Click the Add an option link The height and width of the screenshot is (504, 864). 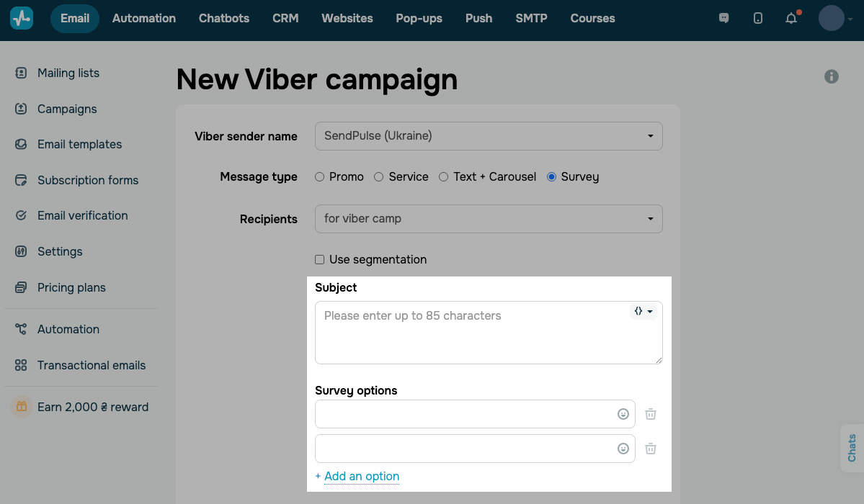pos(361,476)
